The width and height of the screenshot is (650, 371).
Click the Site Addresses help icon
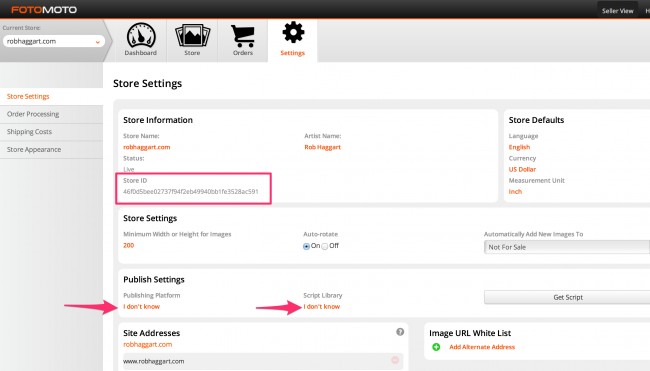(400, 332)
